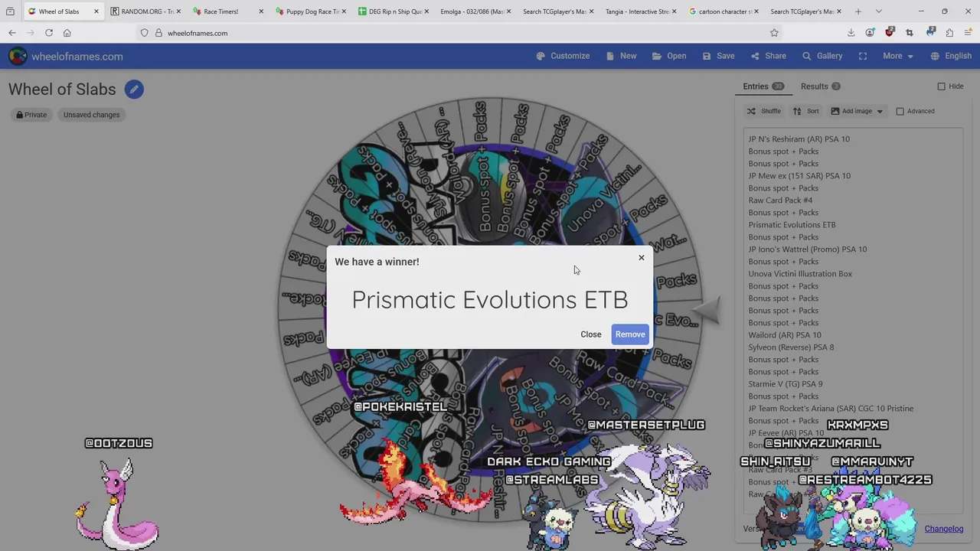Click entry 'Sylveon (Reverse) PSA 8'
The width and height of the screenshot is (980, 551).
(791, 347)
